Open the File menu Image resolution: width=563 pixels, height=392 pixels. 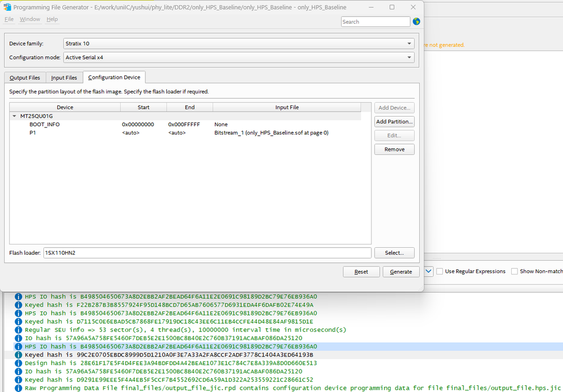coord(9,19)
